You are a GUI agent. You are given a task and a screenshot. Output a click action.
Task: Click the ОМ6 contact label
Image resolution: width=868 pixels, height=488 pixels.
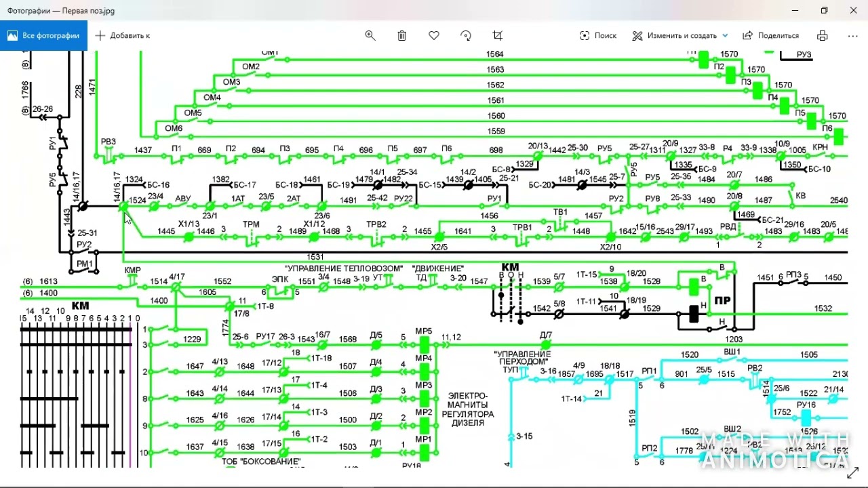(174, 129)
